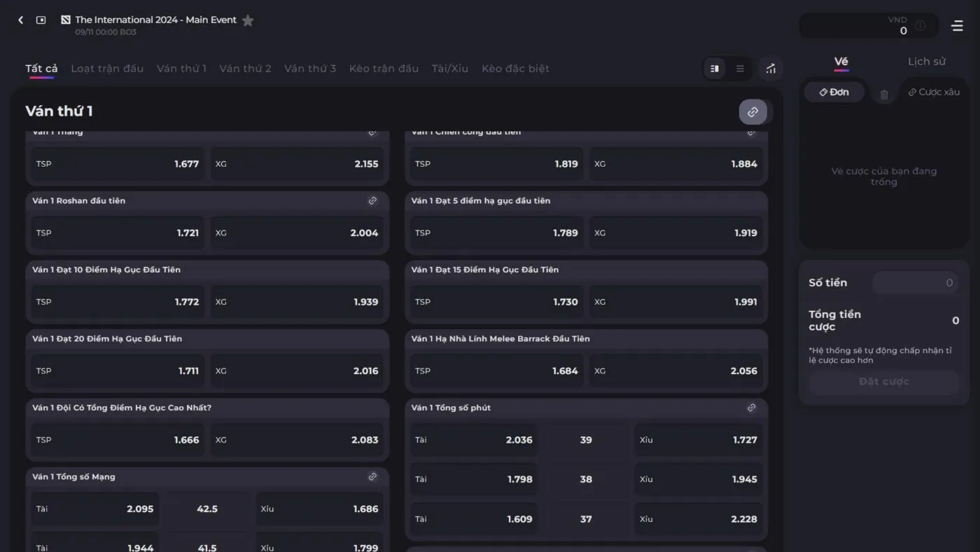Click the highlighted link icon beside Ván thứ 1
Screen dimensions: 980x552
(752, 111)
